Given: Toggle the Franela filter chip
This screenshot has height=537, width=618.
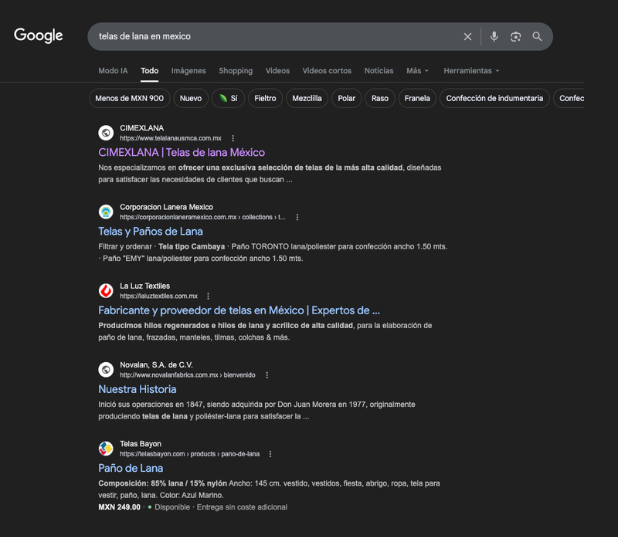Looking at the screenshot, I should click(417, 98).
